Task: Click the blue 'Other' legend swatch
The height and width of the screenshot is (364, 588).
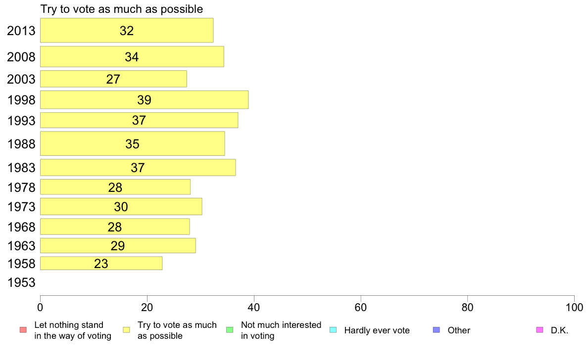Action: [437, 330]
